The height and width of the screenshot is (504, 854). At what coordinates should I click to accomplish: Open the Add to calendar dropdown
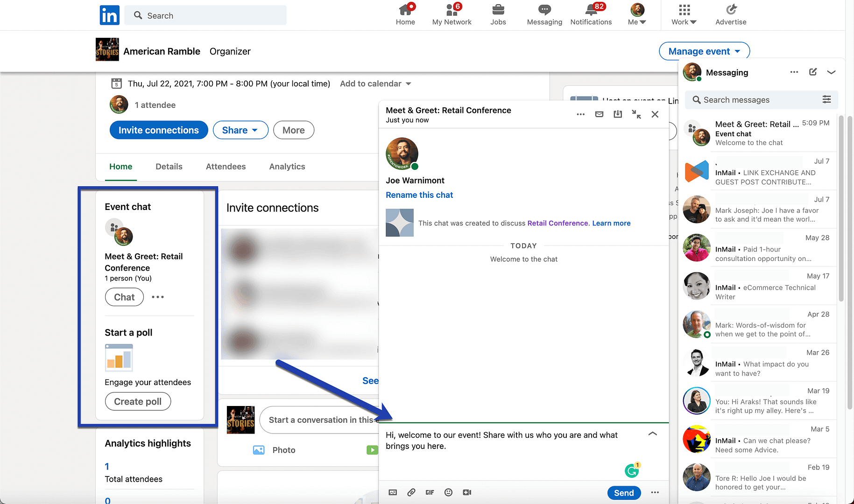tap(375, 84)
